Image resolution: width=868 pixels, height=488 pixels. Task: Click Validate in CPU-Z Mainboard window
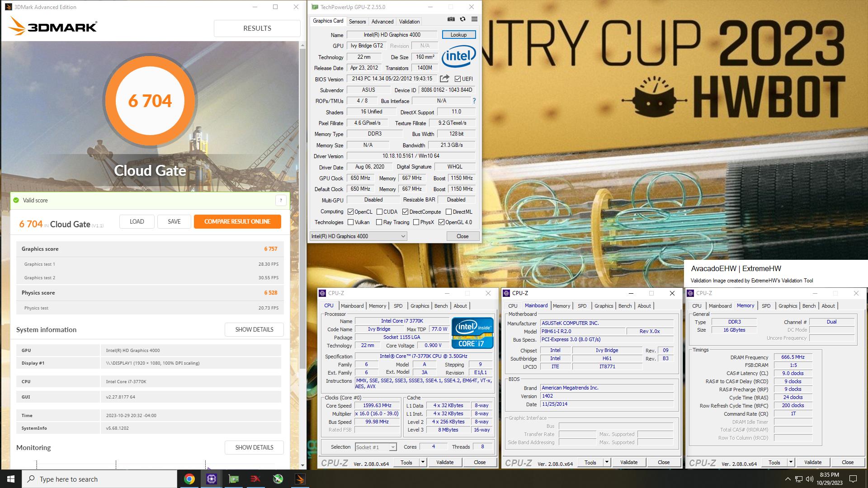click(x=629, y=462)
